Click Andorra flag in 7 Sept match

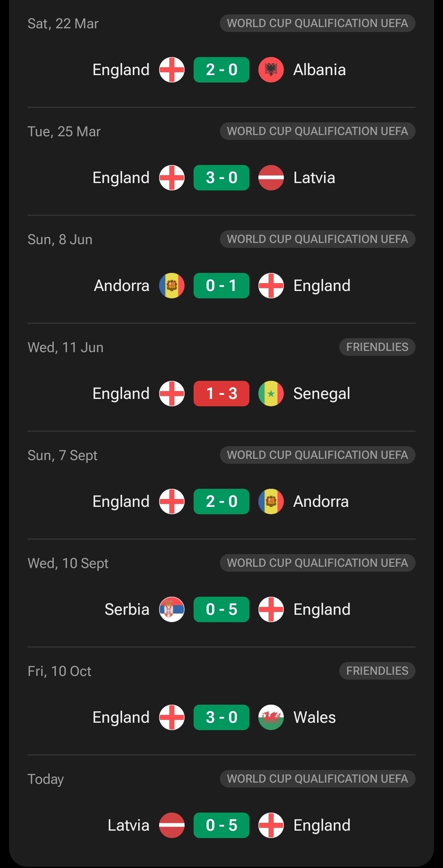click(x=271, y=502)
